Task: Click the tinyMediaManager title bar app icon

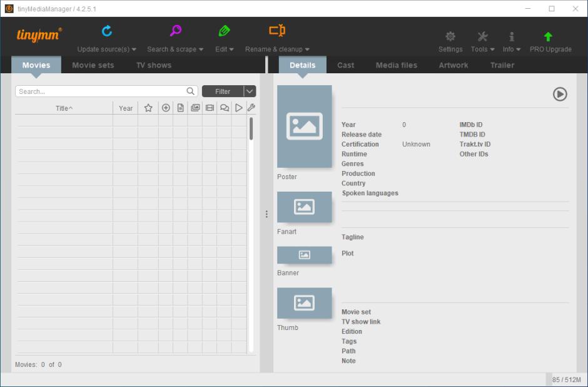Action: coord(9,9)
